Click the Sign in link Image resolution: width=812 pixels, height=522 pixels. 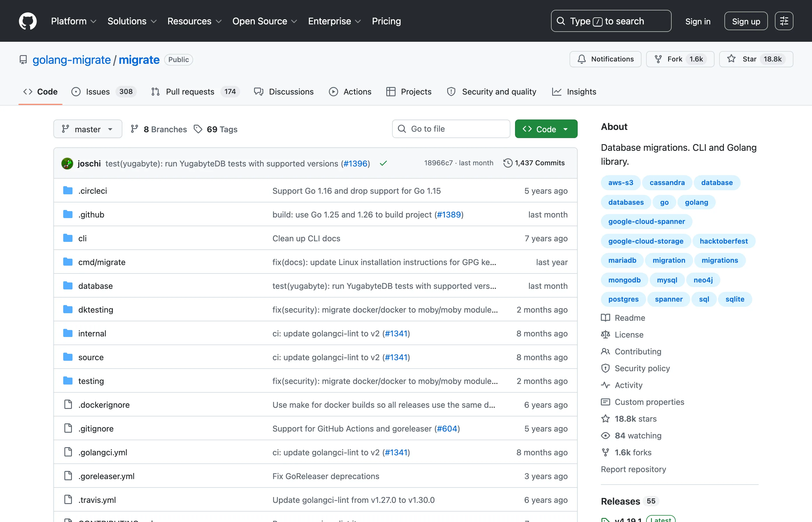[x=698, y=21]
